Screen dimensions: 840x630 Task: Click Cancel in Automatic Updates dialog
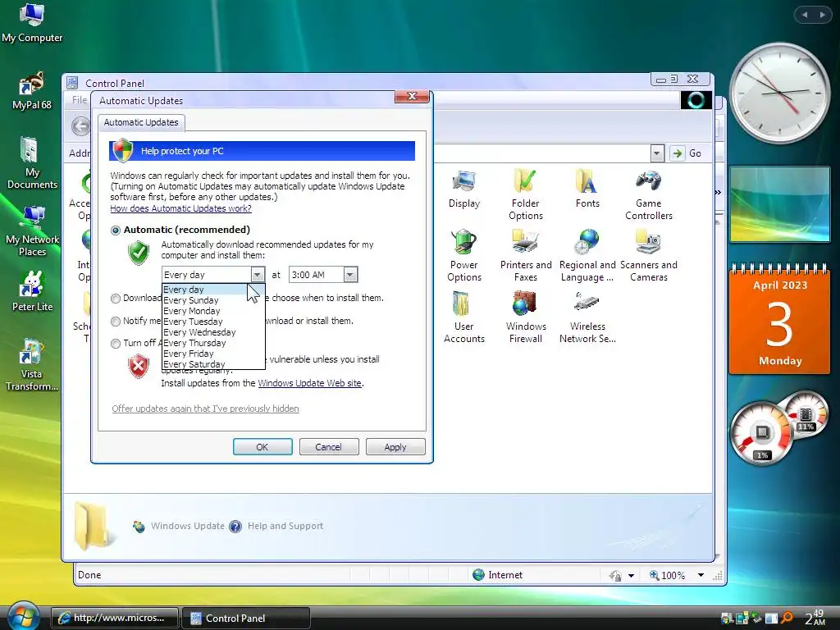[328, 447]
